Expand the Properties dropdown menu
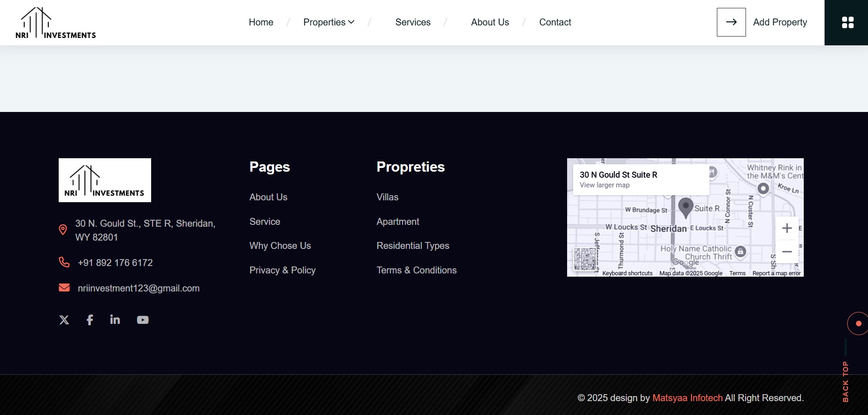868x415 pixels. [x=329, y=22]
